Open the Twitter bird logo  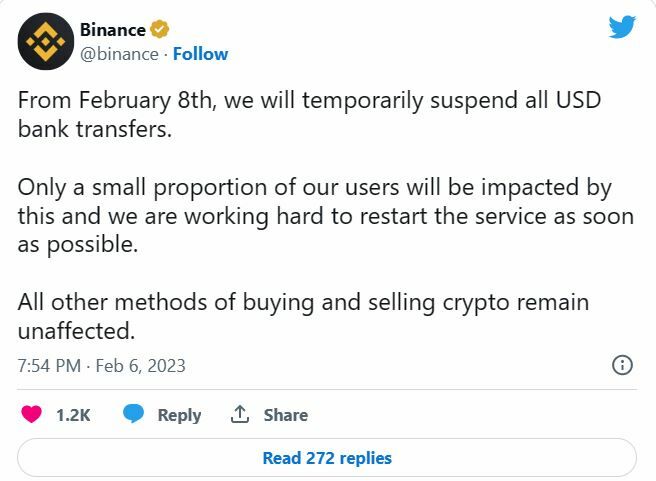[x=622, y=27]
